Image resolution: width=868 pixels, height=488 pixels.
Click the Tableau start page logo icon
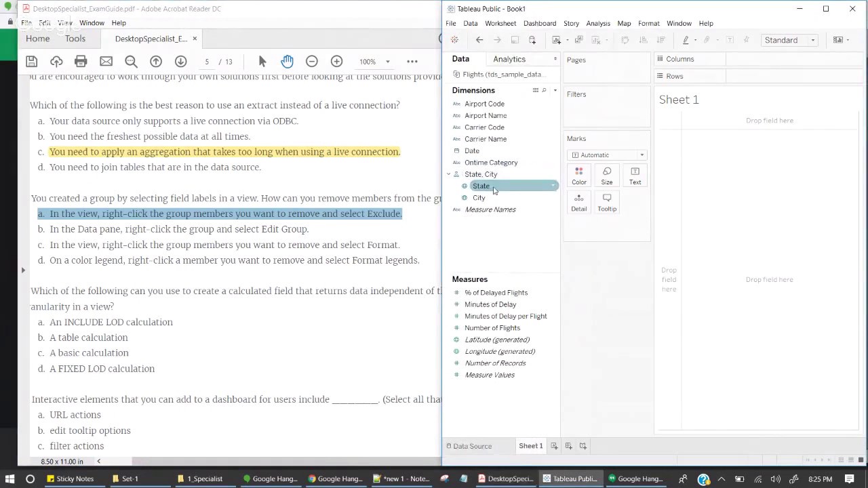tap(454, 40)
